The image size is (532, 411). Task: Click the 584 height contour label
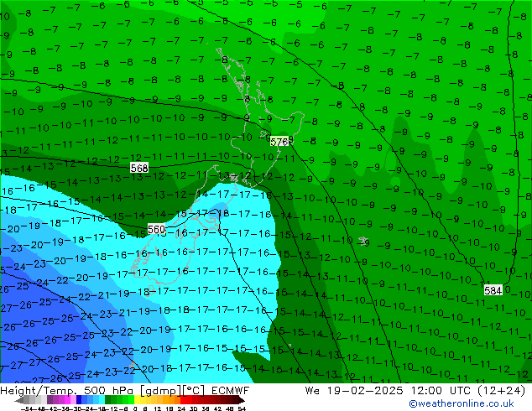[x=493, y=290]
